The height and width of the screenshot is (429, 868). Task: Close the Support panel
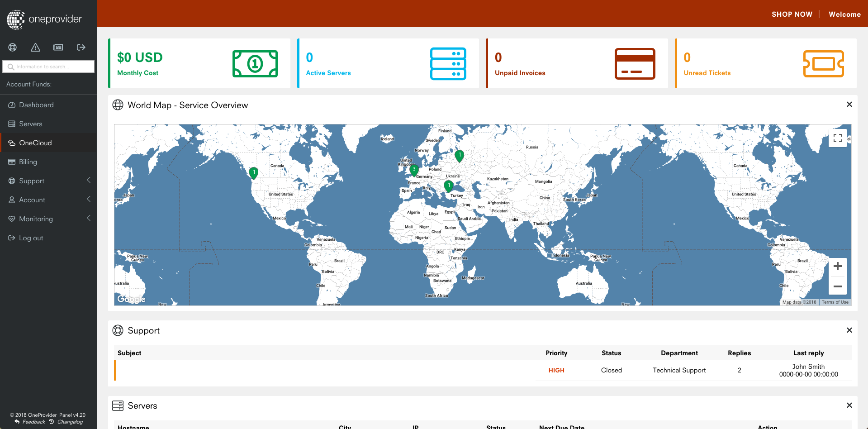(849, 330)
